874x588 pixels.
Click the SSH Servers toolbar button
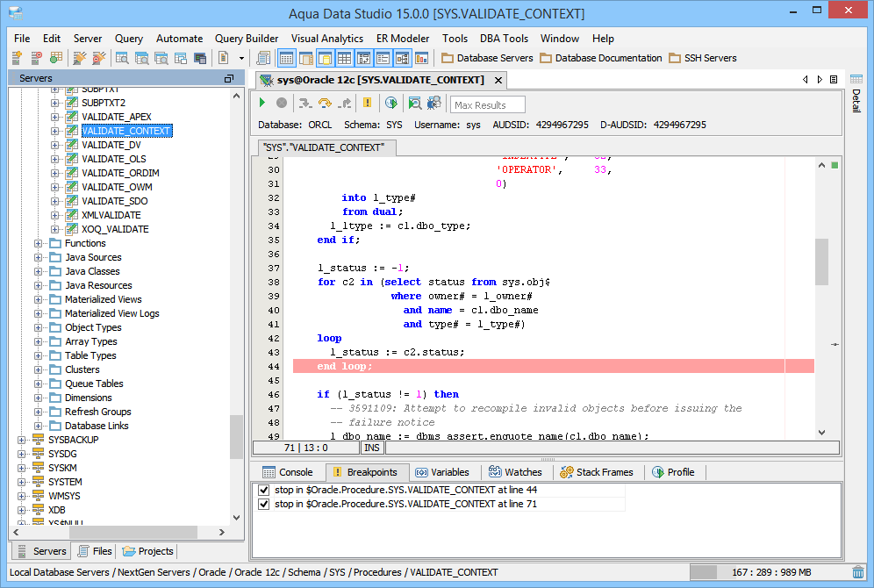pos(702,58)
